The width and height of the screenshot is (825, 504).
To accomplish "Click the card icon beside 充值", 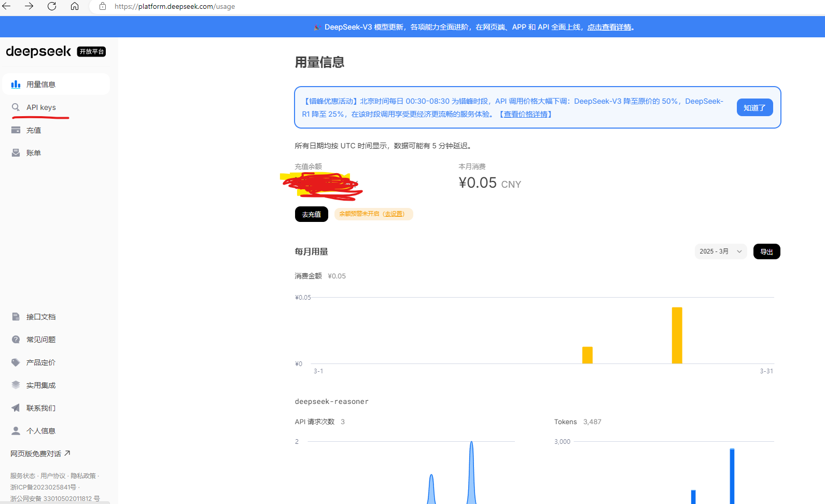I will click(16, 130).
